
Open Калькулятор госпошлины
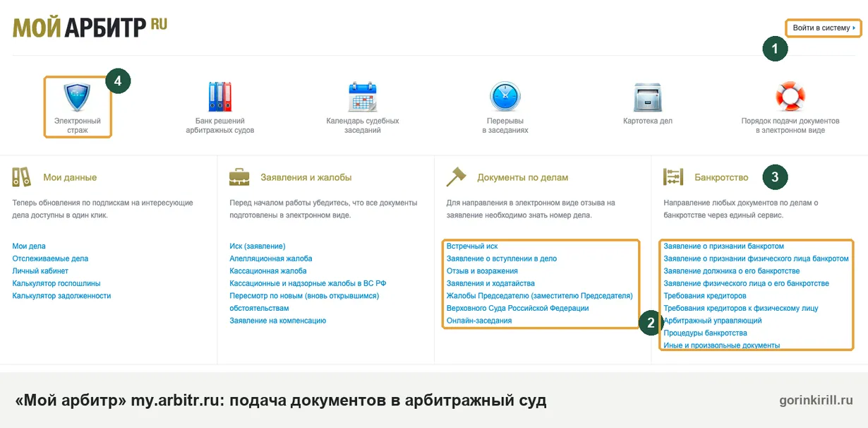[x=56, y=283]
